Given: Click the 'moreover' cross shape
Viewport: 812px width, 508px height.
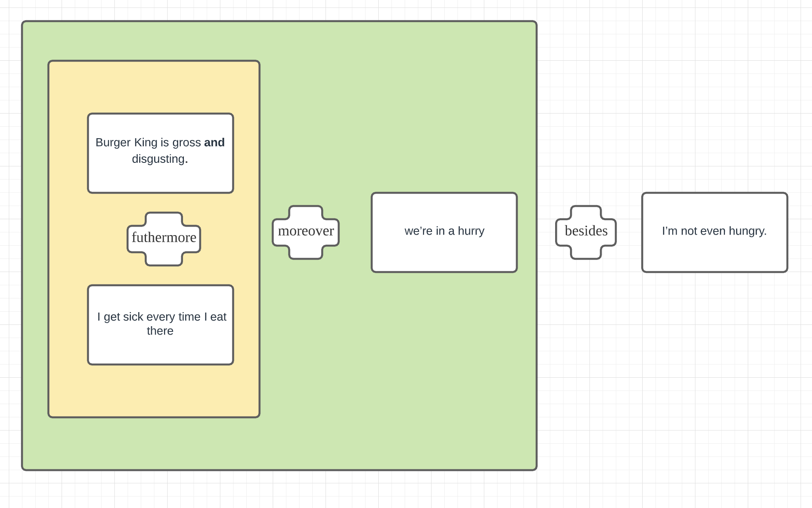Looking at the screenshot, I should click(306, 232).
